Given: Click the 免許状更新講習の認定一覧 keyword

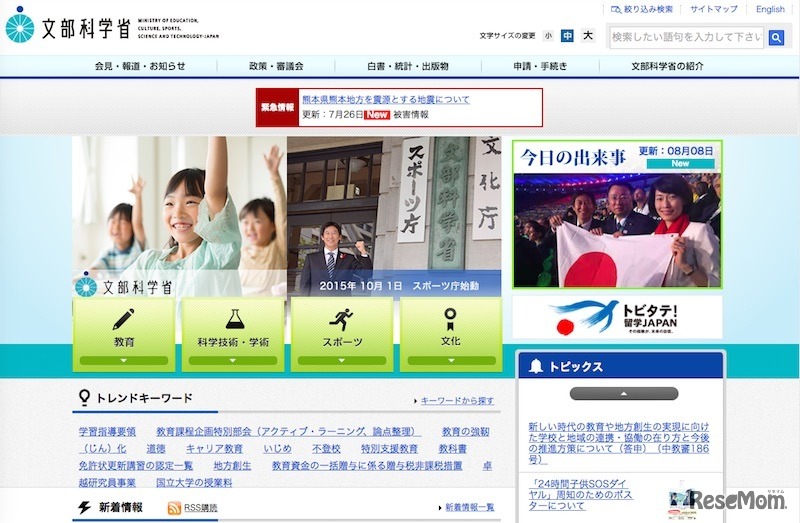Looking at the screenshot, I should [x=136, y=465].
